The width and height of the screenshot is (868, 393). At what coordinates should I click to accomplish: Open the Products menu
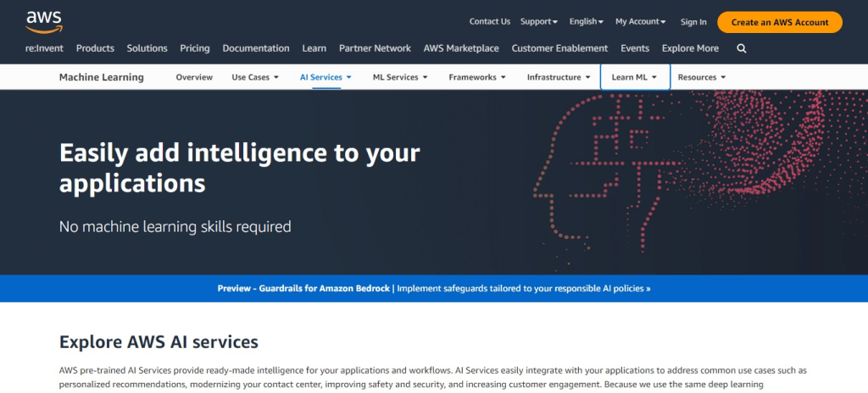click(95, 48)
